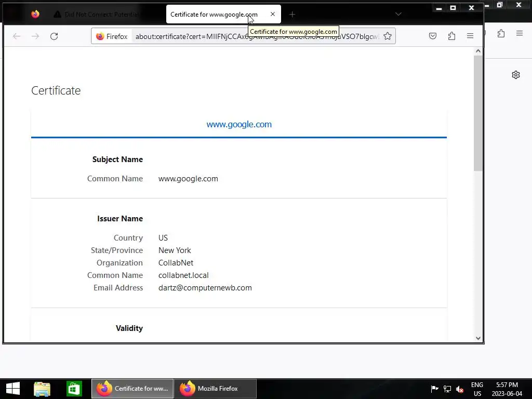Select organization value CollabNet

click(176, 262)
